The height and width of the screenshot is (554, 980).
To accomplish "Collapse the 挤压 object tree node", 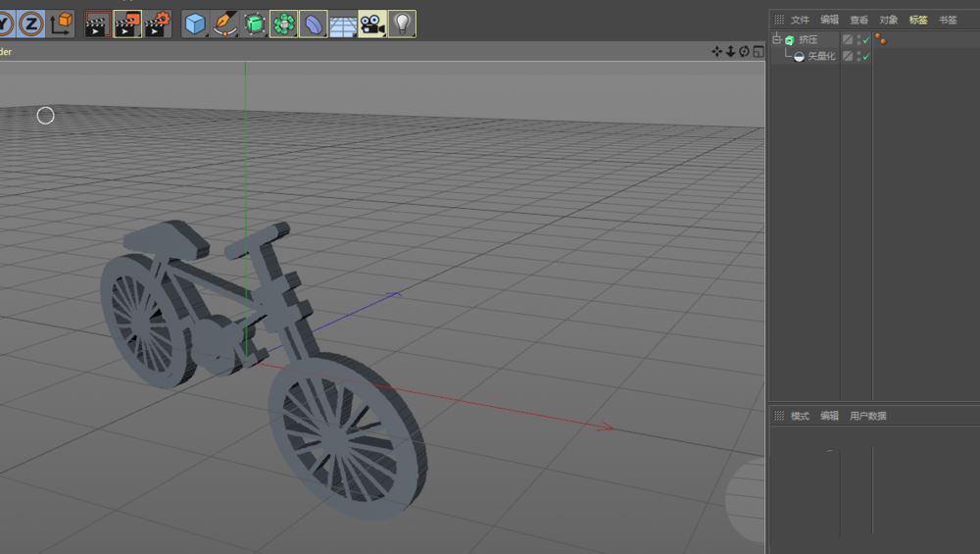I will pos(776,40).
